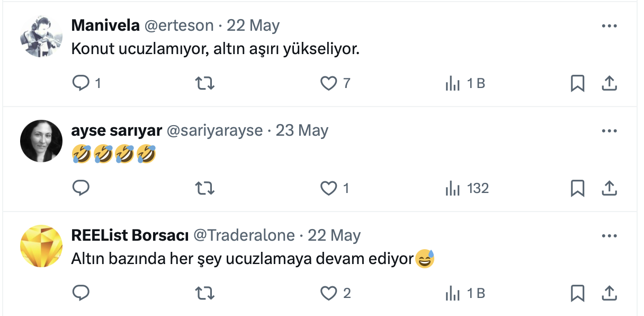Reply to REEList Borsacı's tweet
This screenshot has width=644, height=316.
pos(81,293)
